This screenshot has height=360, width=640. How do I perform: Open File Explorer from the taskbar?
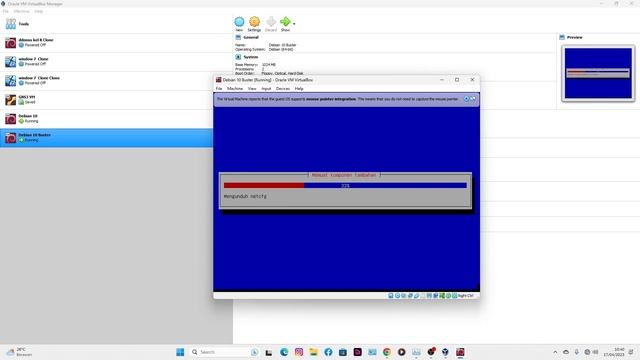point(313,352)
